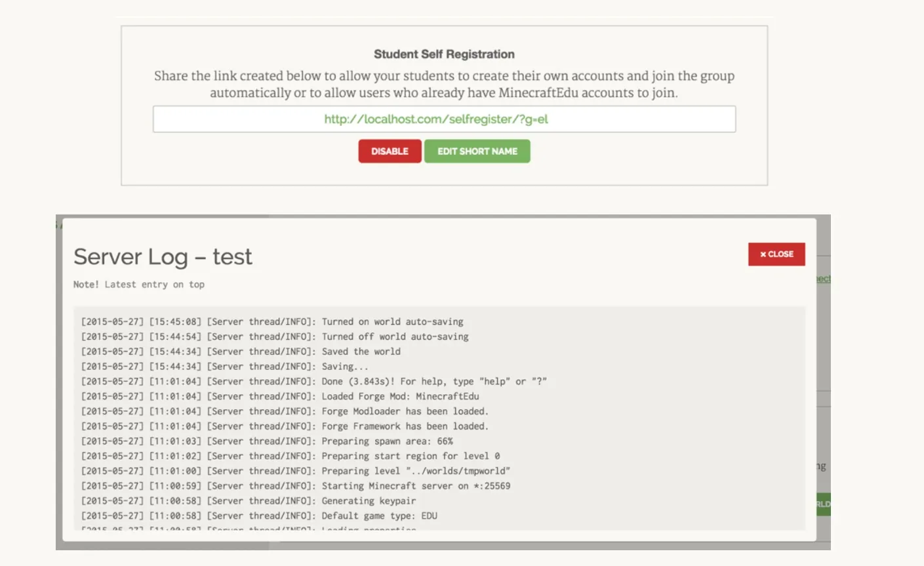Click the 'Student Self Registration' heading
Screen dimensions: 924x566
(x=444, y=54)
